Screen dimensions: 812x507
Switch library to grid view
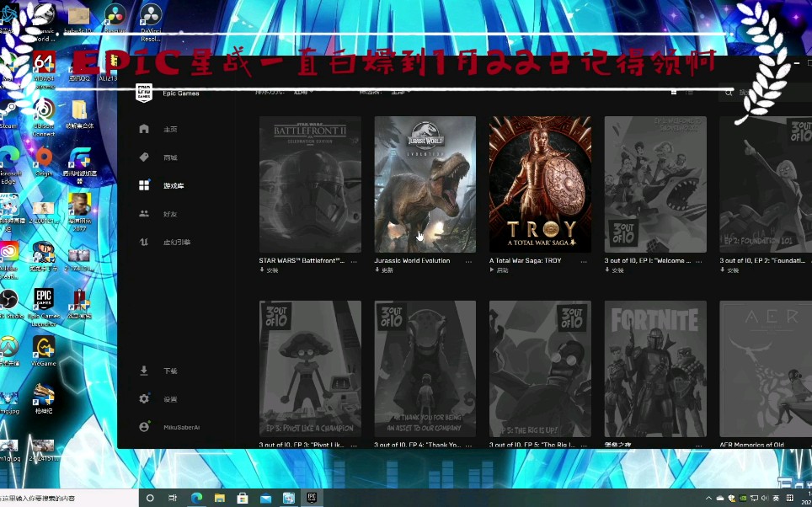(x=674, y=92)
